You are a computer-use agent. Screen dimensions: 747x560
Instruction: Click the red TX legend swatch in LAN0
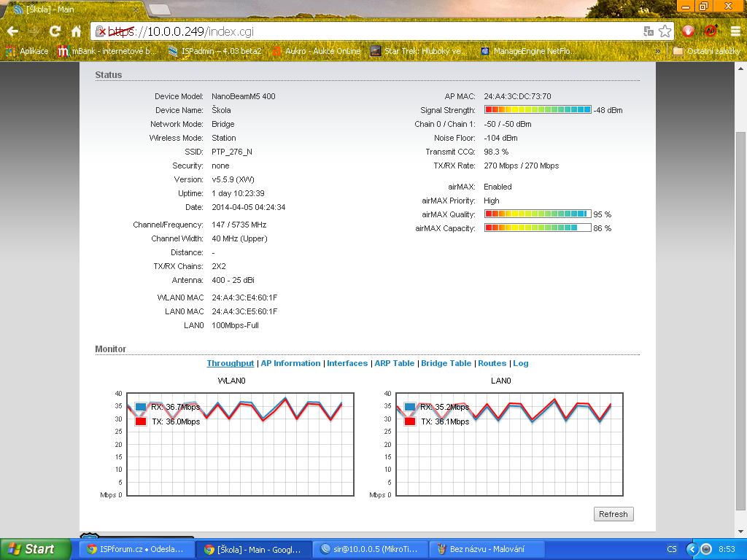click(410, 421)
